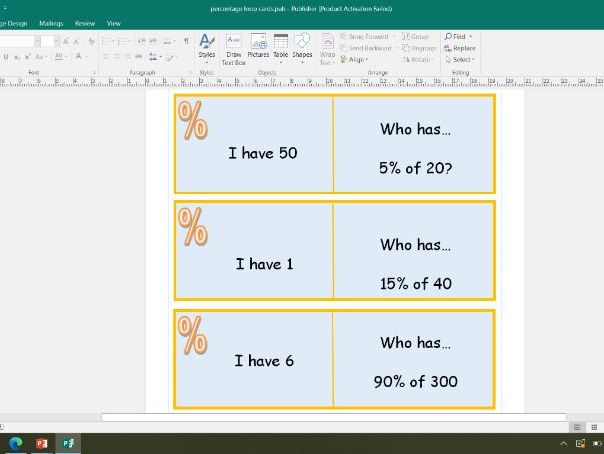This screenshot has height=454, width=604.
Task: Open the Align dropdown
Action: (354, 60)
